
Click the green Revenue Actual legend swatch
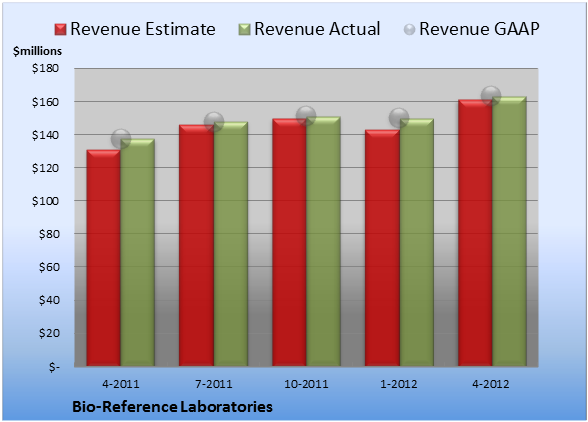[x=244, y=30]
